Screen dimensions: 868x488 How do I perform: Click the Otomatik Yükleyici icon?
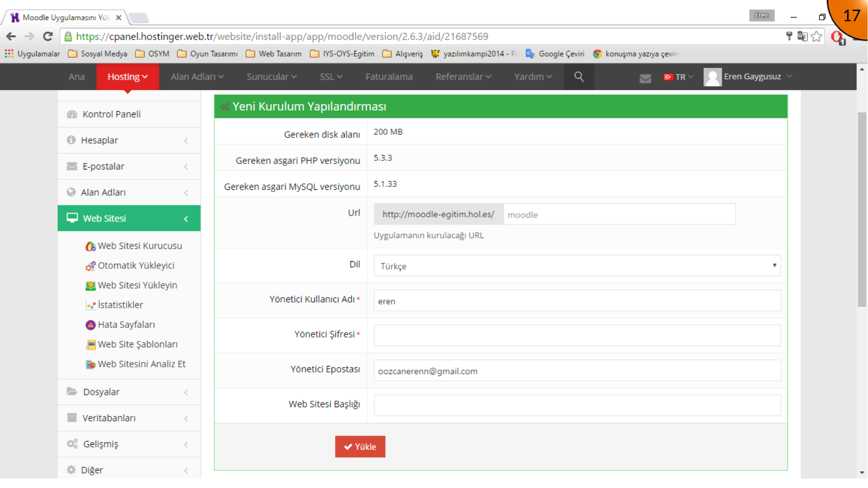click(x=90, y=266)
